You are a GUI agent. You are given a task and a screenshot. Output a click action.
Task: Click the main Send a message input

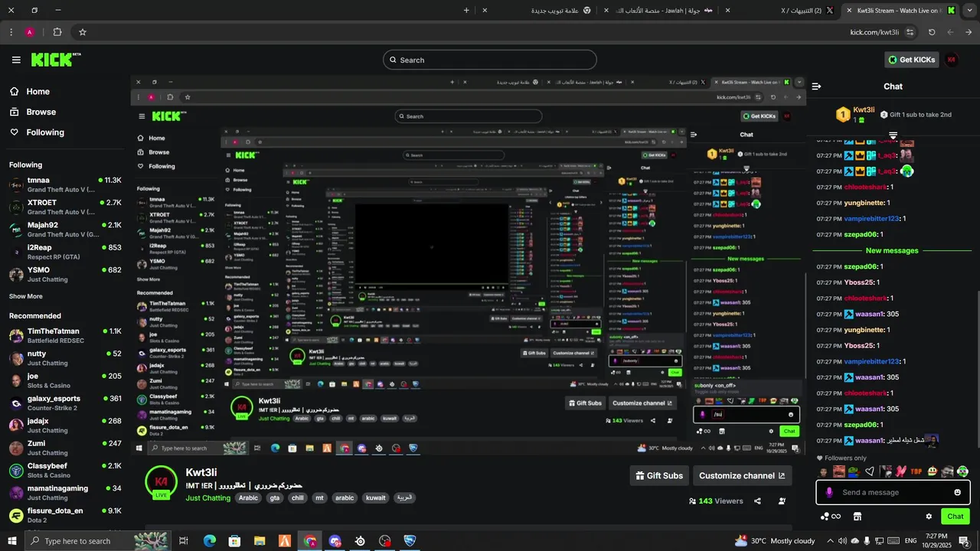[x=893, y=492]
